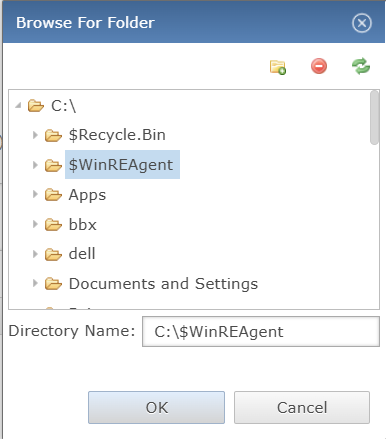Viewport: 386px width, 439px height.
Task: Expand the Documents and Settings folder
Action: click(x=35, y=283)
